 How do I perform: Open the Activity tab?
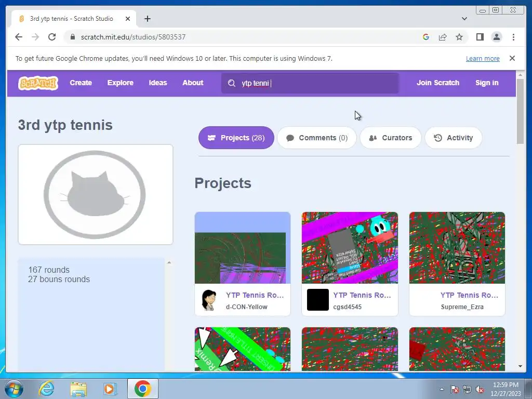[x=453, y=138]
